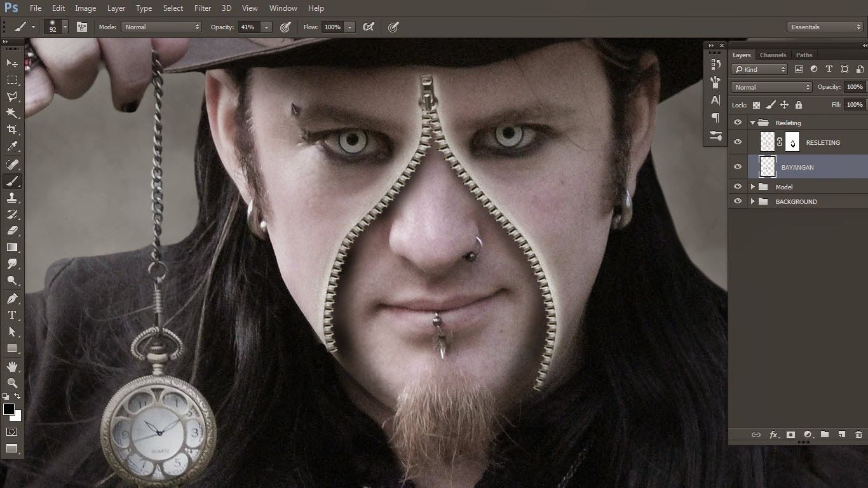Select the Rectangular Marquee tool
Screen dimensions: 868x488
[x=12, y=80]
